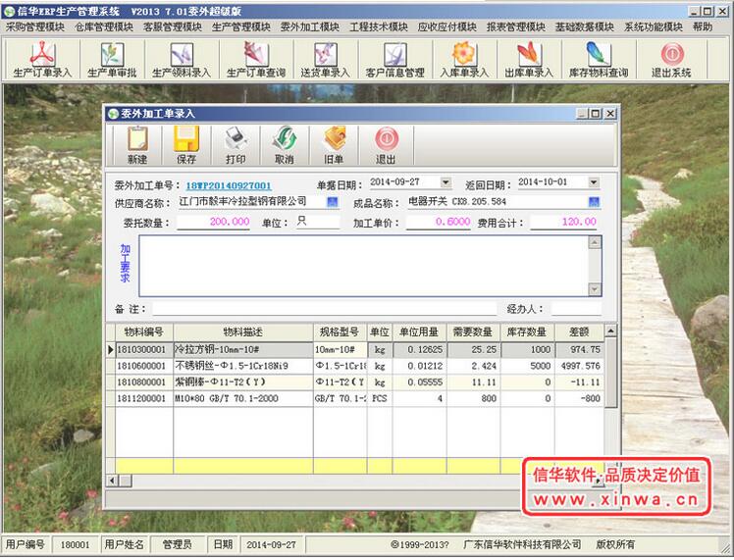Viewport: 734px width, 560px height.
Task: Click the 物料描述 column header
Action: tap(243, 332)
